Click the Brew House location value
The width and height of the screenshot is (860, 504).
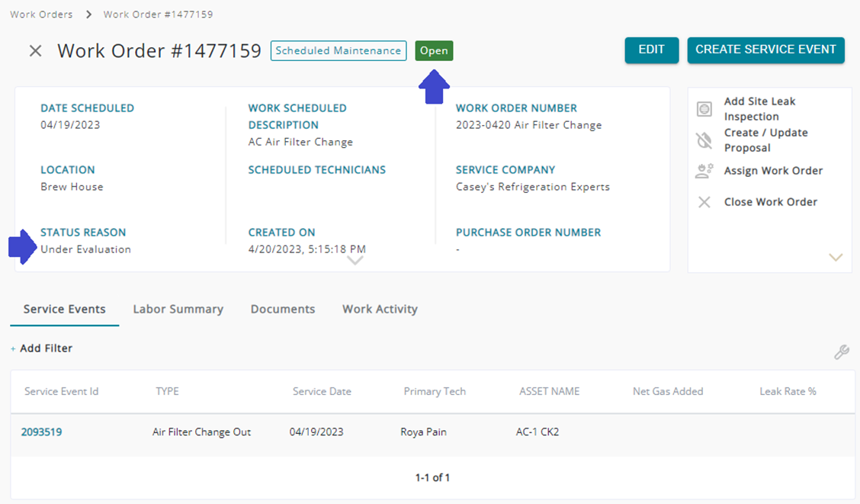72,187
